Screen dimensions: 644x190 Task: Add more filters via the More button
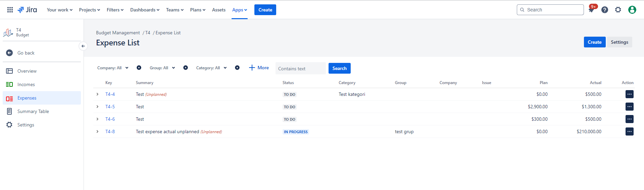259,68
